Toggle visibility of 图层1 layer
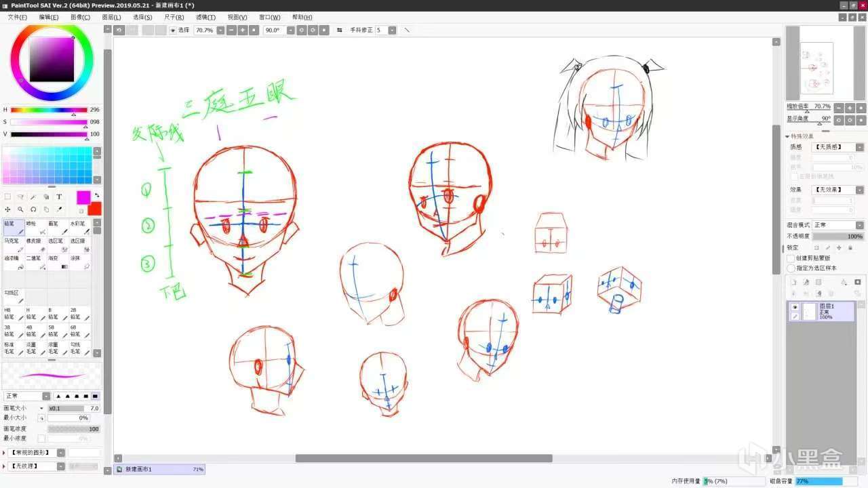Viewport: 868px width, 488px height. [795, 307]
